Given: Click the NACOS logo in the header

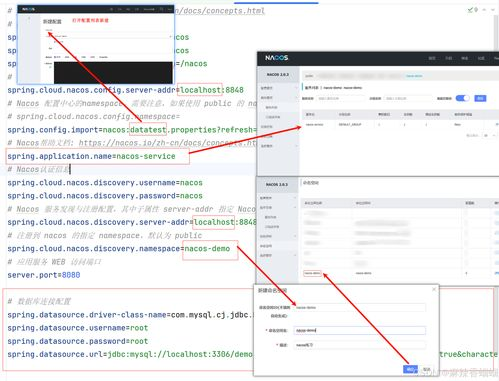Looking at the screenshot, I should (x=276, y=58).
